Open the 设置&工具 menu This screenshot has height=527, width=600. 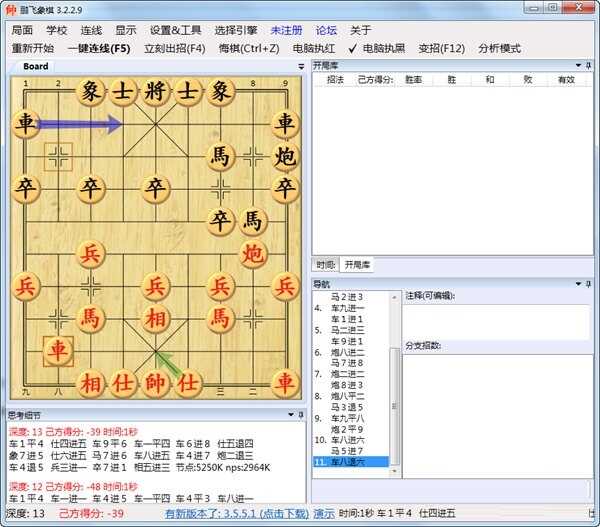click(x=175, y=30)
